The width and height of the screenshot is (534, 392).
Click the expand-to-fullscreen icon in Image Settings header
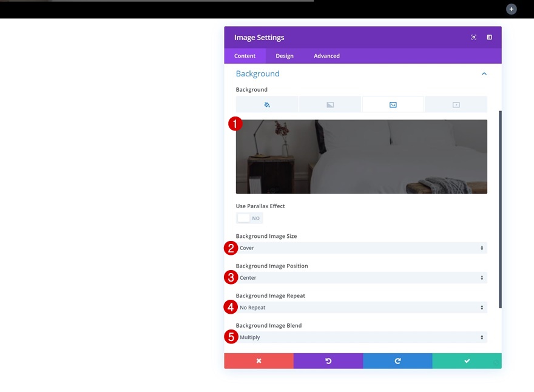coord(473,37)
